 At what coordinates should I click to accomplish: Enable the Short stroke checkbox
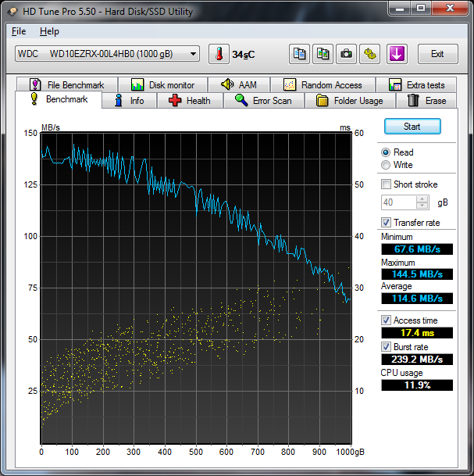[x=386, y=184]
